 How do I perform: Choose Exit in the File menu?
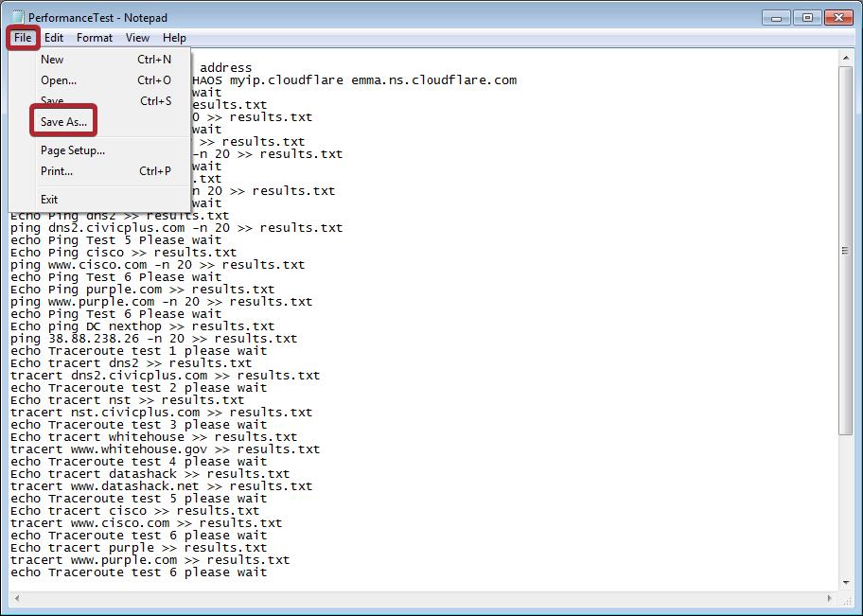(x=99, y=200)
